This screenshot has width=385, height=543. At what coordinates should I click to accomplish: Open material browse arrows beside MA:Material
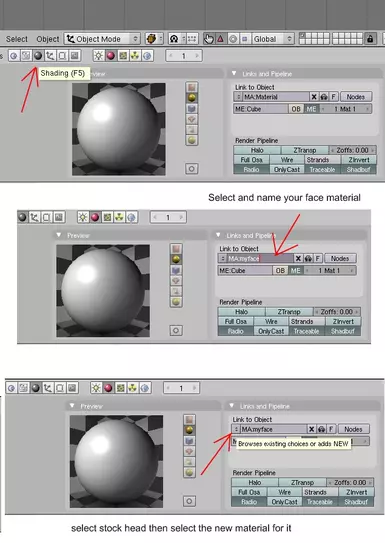pos(238,97)
